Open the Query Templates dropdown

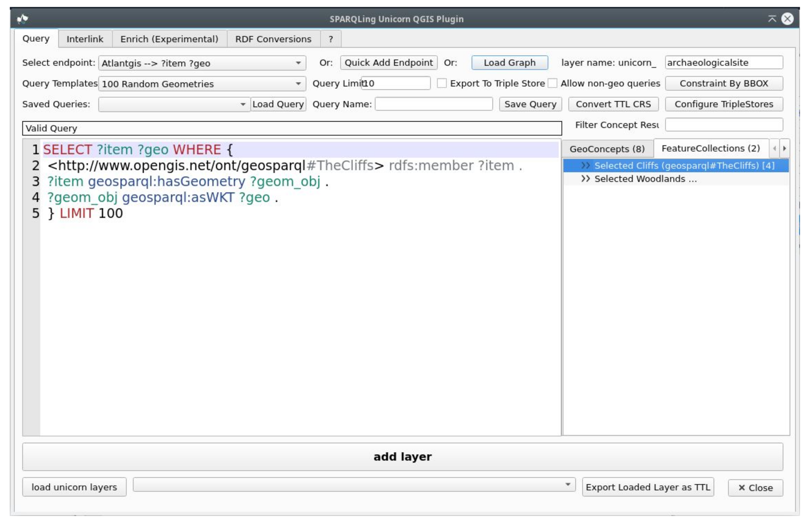(202, 84)
